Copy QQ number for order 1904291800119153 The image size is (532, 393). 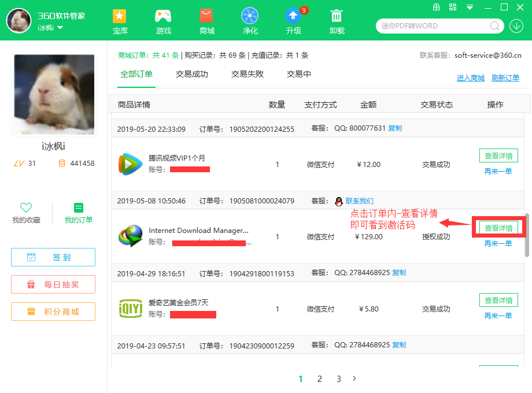point(399,273)
